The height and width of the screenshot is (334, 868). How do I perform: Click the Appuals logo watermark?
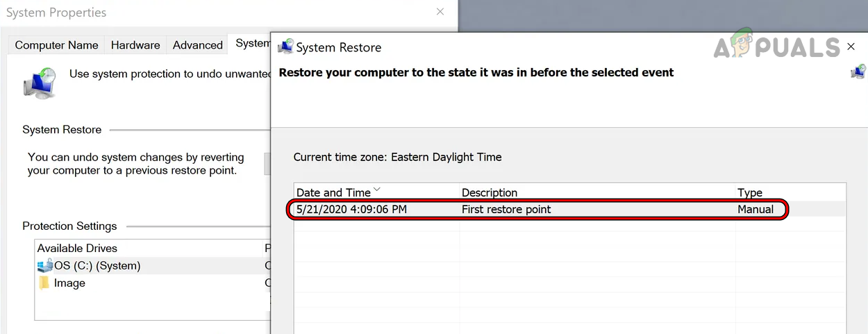click(x=771, y=46)
